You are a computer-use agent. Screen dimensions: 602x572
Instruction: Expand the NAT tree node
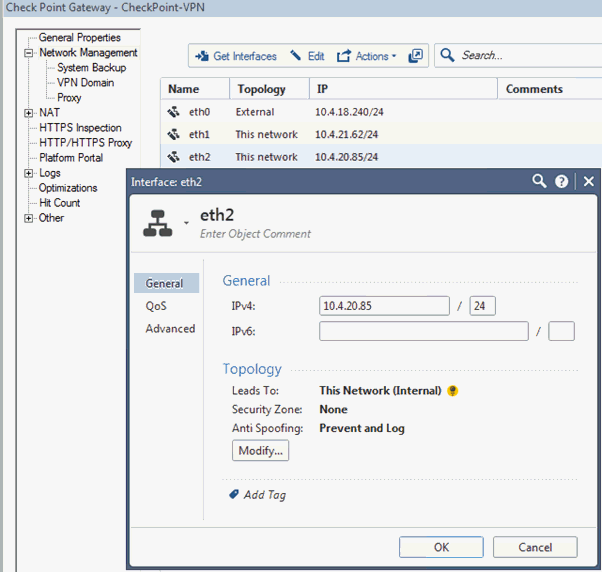[x=29, y=113]
